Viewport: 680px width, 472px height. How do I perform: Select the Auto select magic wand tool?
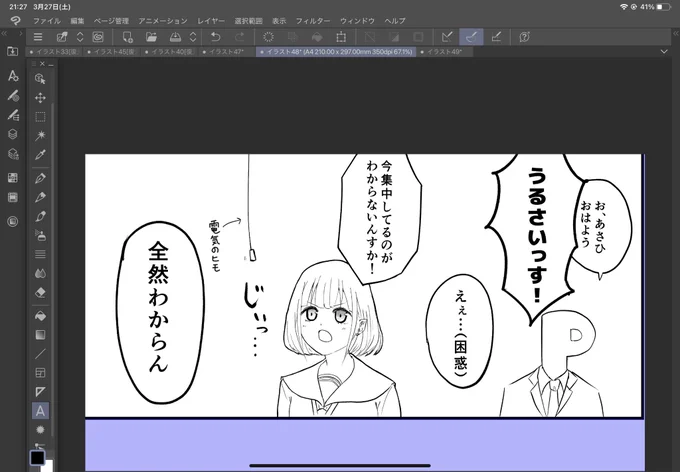(x=40, y=135)
